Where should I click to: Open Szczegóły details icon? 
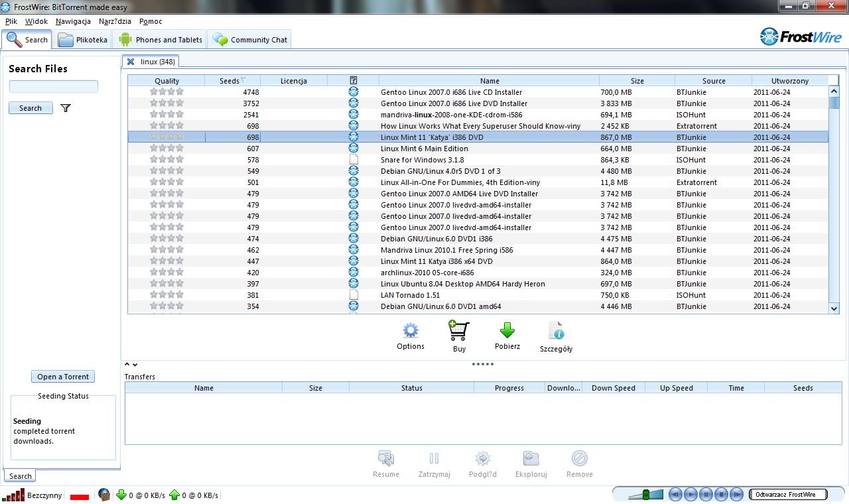click(x=556, y=331)
